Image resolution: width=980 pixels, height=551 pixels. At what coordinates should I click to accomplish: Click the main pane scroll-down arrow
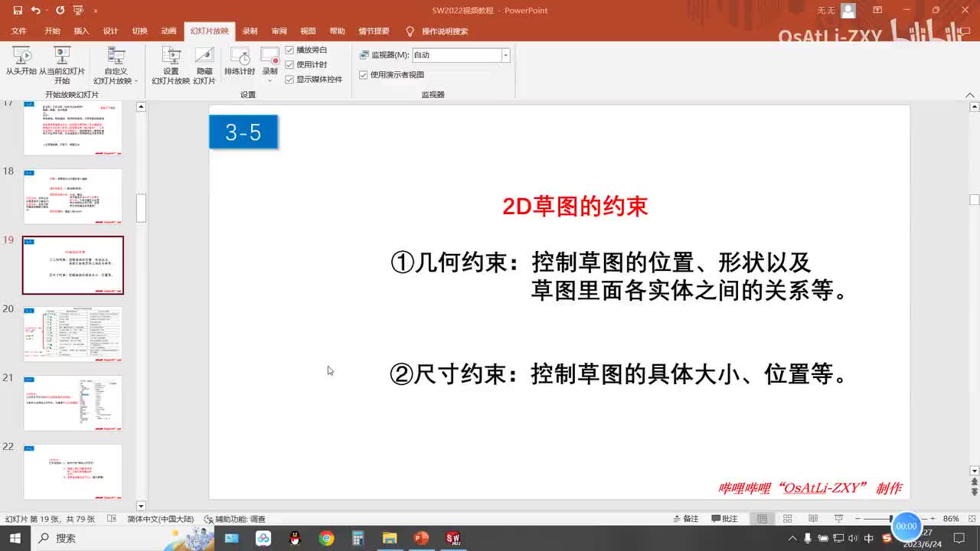tap(974, 471)
